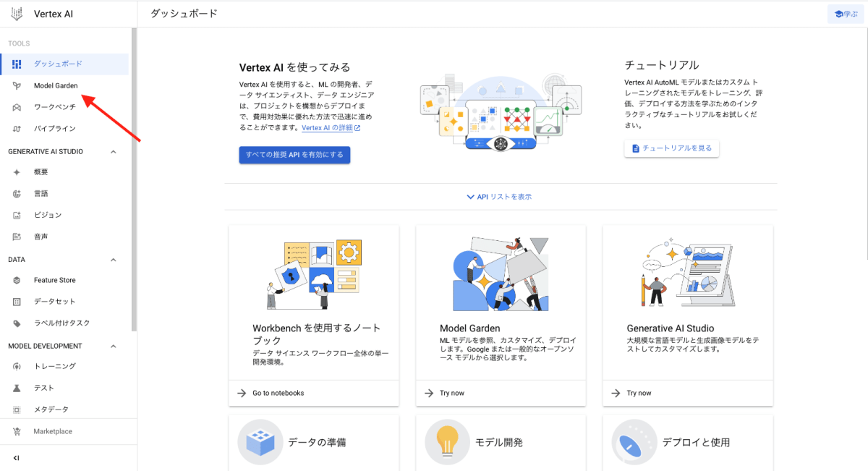Viewport: 868px width, 471px height.
Task: Click the 言語 icon in sidebar
Action: tap(17, 194)
